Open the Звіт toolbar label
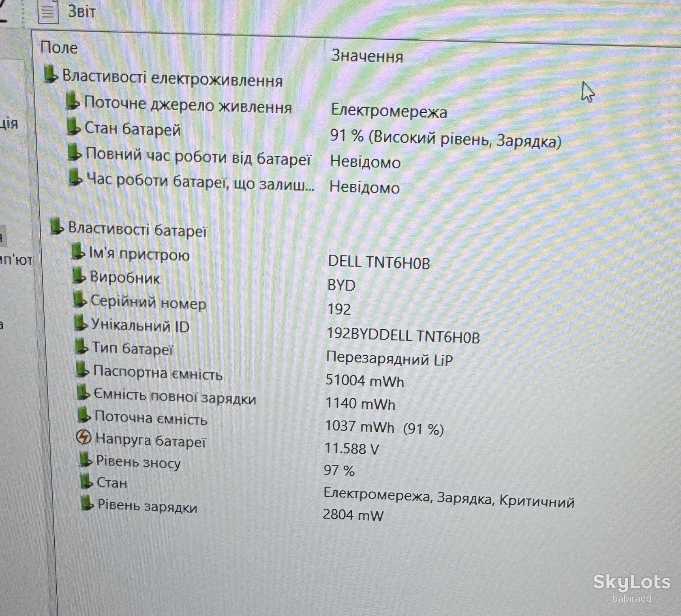This screenshot has height=616, width=681. [x=81, y=11]
